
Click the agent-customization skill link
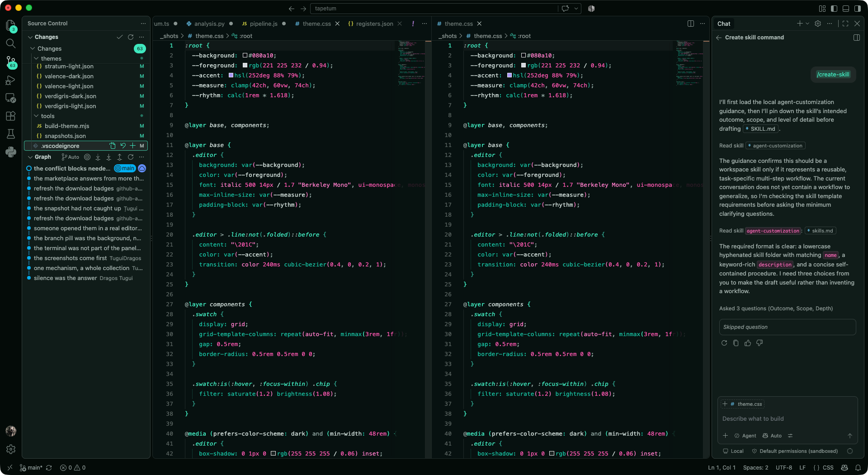[776, 146]
